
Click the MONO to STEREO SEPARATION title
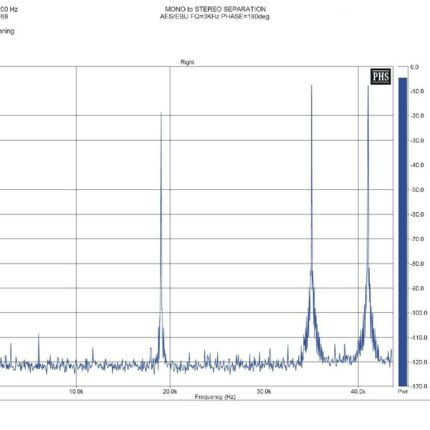point(215,9)
